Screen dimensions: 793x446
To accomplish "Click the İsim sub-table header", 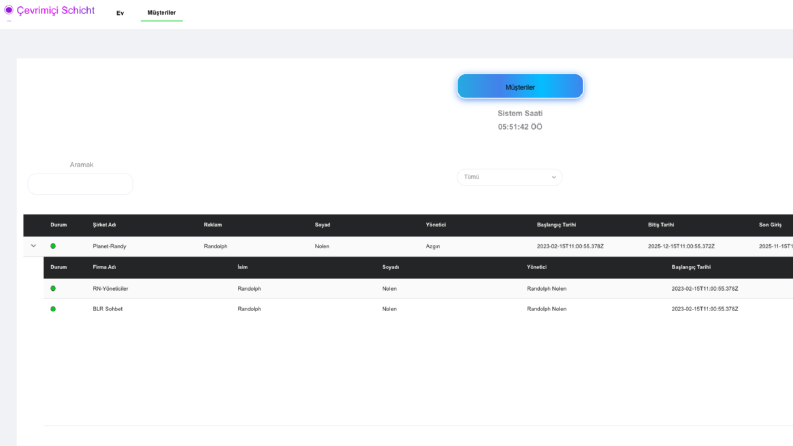I will [243, 267].
